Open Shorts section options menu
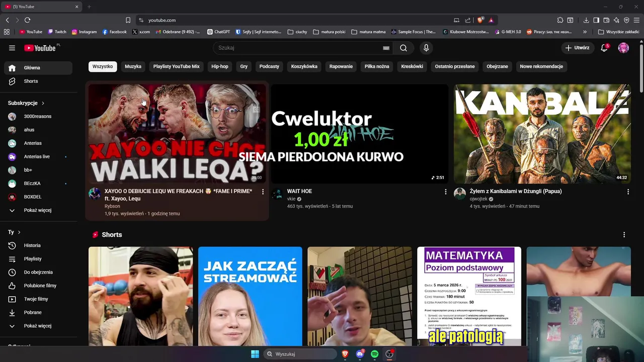This screenshot has width=644, height=362. (624, 235)
